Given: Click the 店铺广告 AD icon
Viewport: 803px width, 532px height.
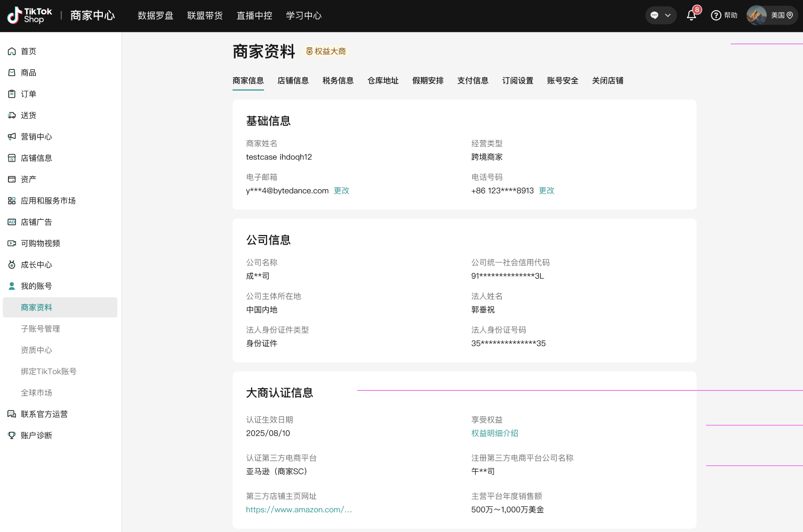Looking at the screenshot, I should click(12, 222).
